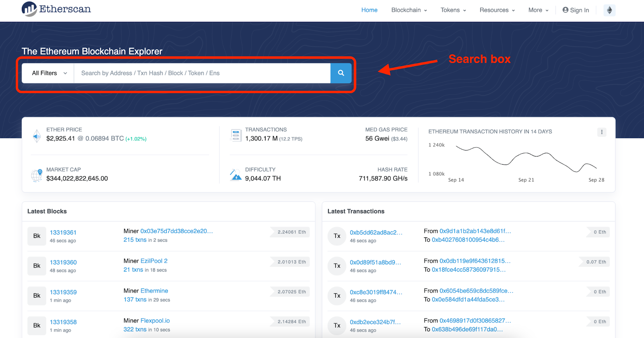Click the Difficulty gauge icon
This screenshot has height=338, width=644.
pyautogui.click(x=236, y=175)
